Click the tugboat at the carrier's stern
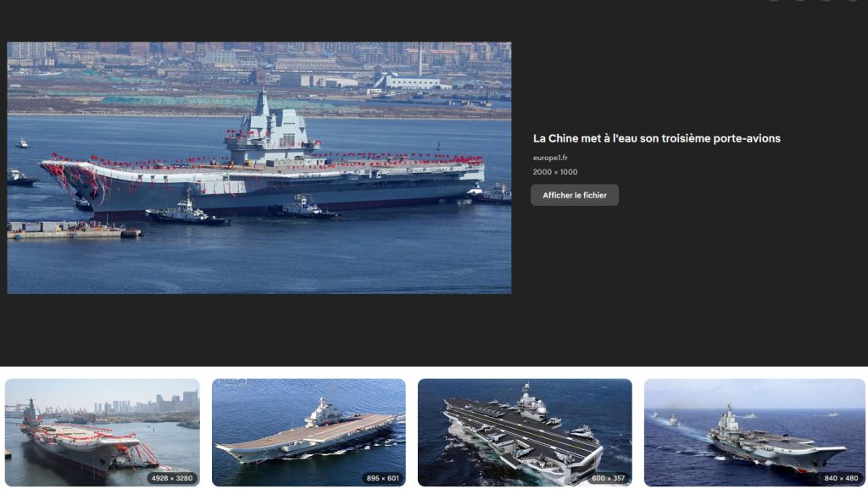The width and height of the screenshot is (868, 489). (x=491, y=193)
